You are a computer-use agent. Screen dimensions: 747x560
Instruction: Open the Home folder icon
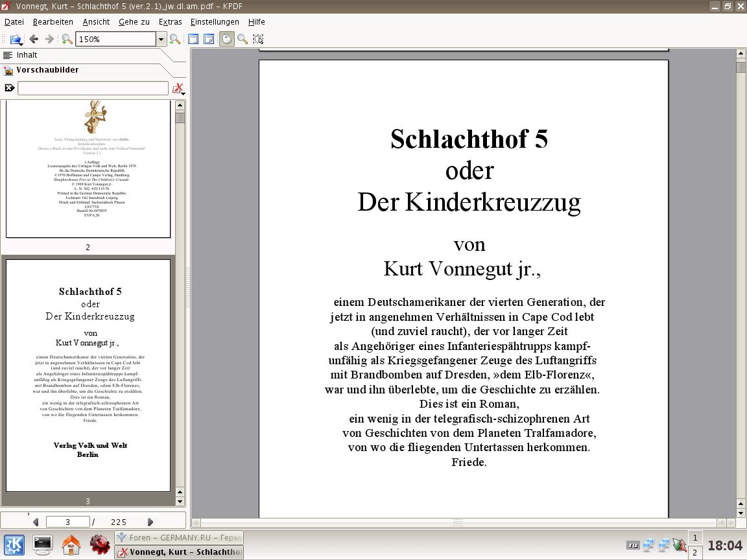coord(71,545)
